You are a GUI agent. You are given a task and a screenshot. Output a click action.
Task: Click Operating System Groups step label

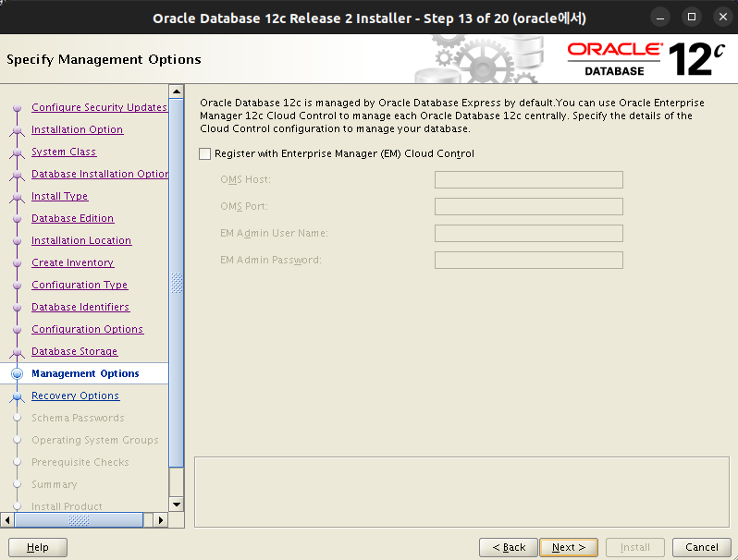[95, 440]
